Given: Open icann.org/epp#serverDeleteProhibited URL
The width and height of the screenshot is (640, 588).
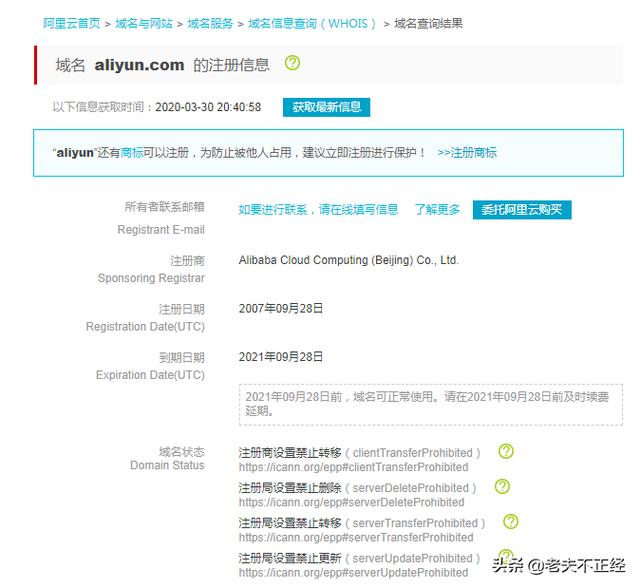Looking at the screenshot, I should [351, 502].
